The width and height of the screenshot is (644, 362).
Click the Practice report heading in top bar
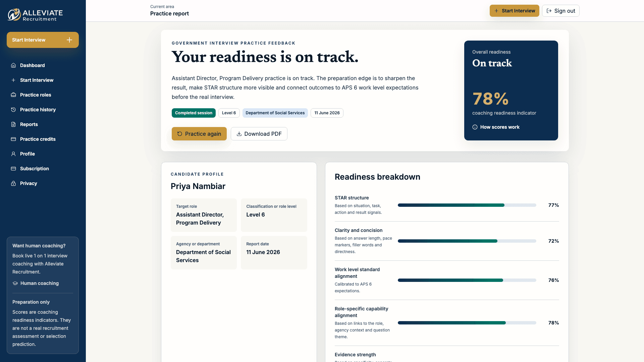(x=169, y=14)
